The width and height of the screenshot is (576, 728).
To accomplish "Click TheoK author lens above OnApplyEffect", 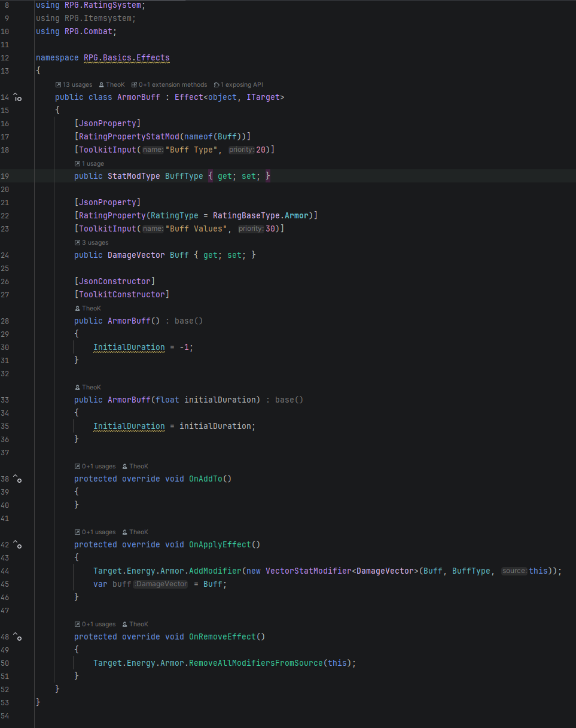I will pyautogui.click(x=135, y=532).
